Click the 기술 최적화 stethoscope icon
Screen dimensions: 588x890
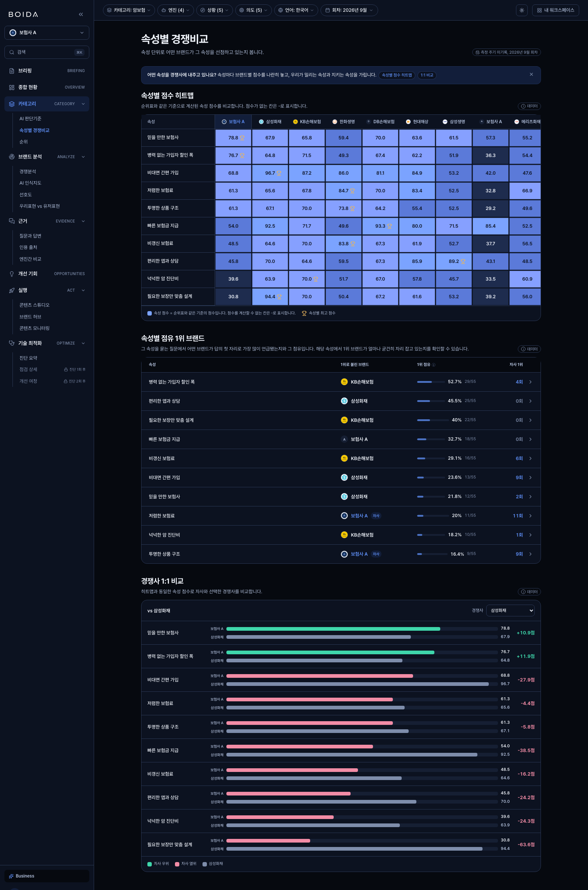point(12,343)
